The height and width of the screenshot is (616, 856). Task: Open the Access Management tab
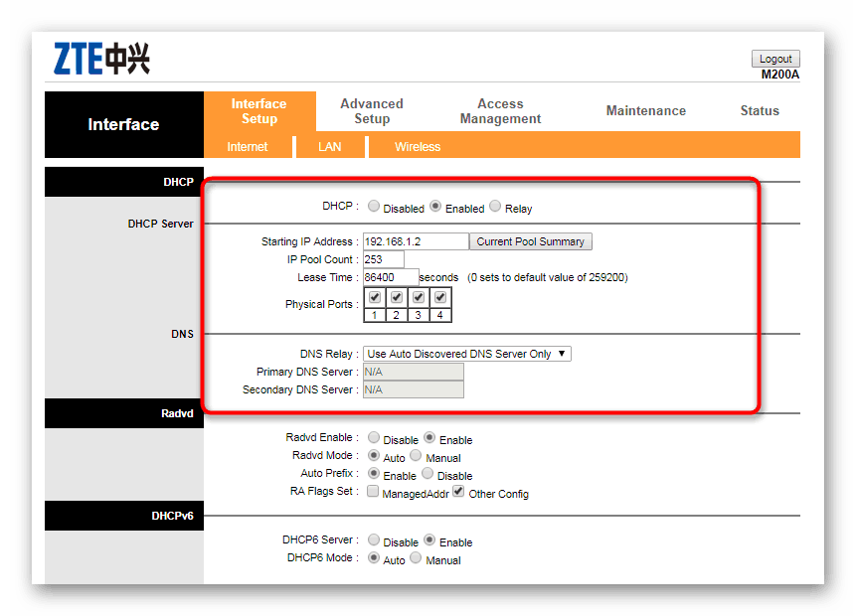point(500,109)
